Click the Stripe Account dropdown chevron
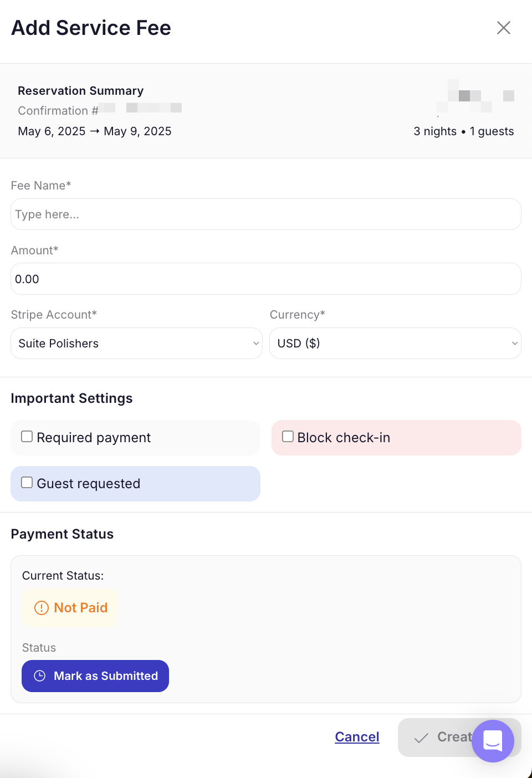 pos(255,343)
